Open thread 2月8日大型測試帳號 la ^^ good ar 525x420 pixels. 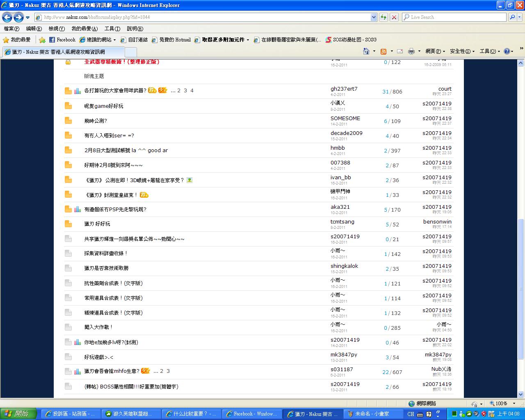pyautogui.click(x=126, y=151)
